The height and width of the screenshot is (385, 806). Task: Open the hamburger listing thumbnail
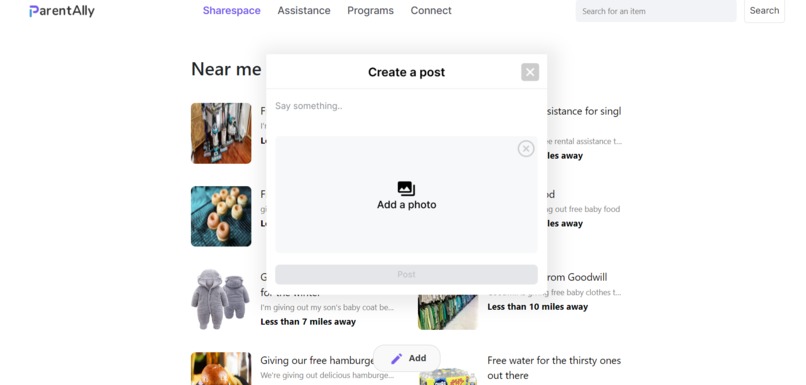[x=221, y=369]
